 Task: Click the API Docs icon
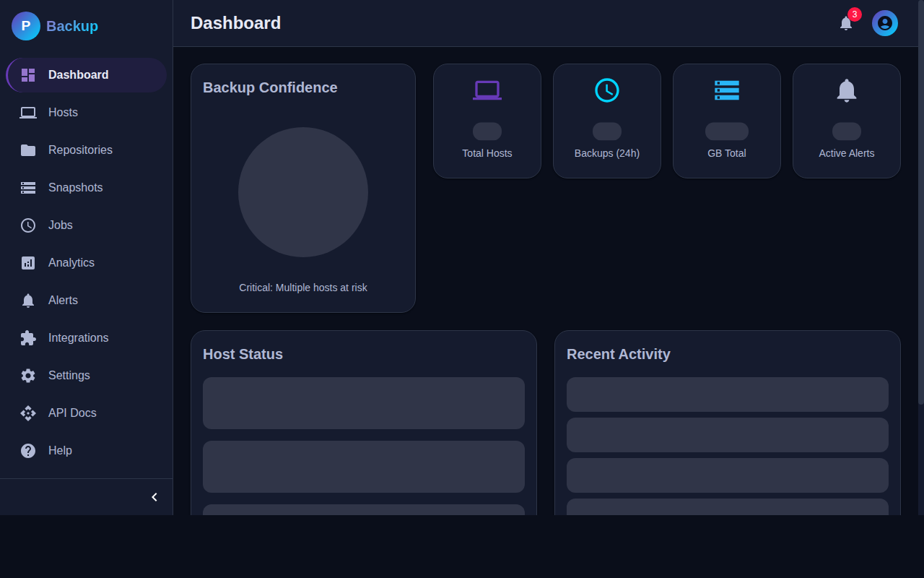point(27,413)
